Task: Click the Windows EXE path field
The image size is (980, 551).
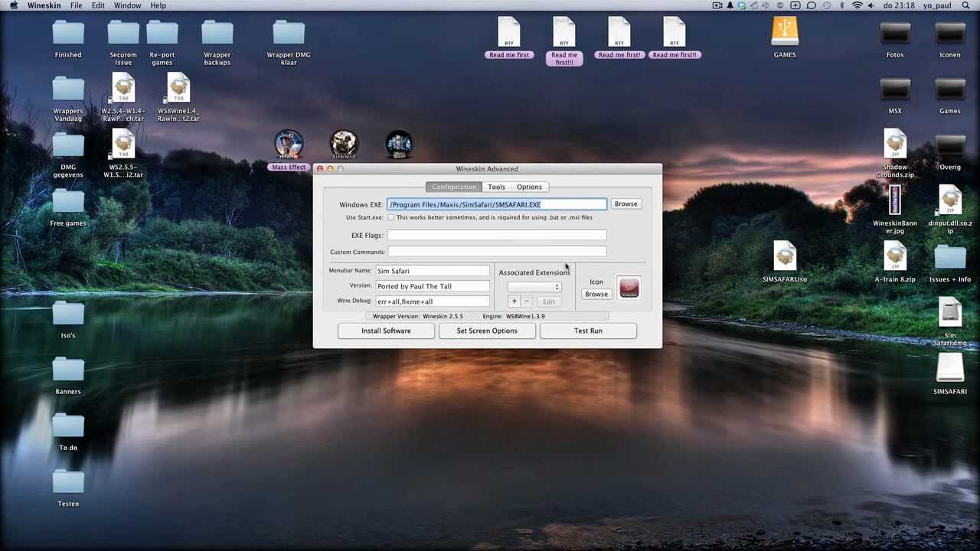Action: 497,204
